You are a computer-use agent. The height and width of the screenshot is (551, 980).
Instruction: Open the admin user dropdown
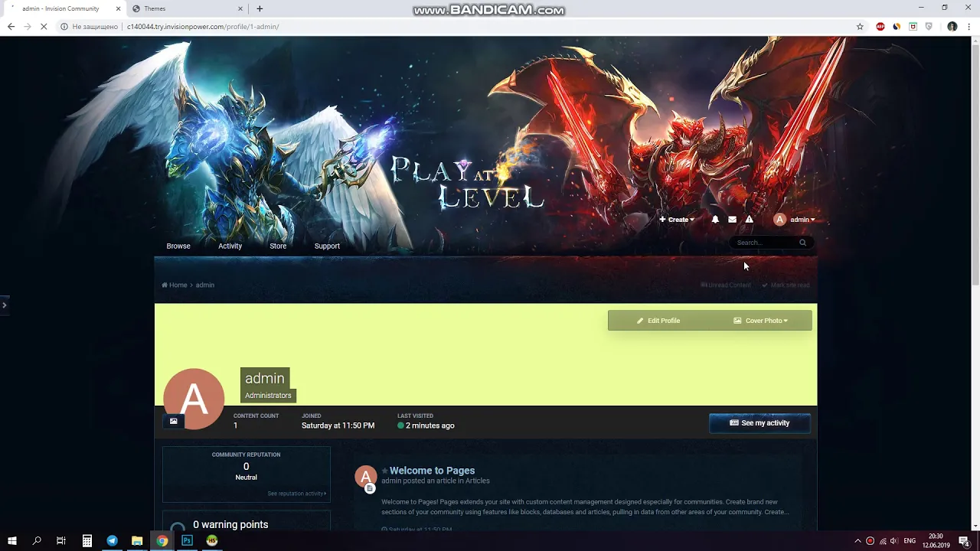802,220
